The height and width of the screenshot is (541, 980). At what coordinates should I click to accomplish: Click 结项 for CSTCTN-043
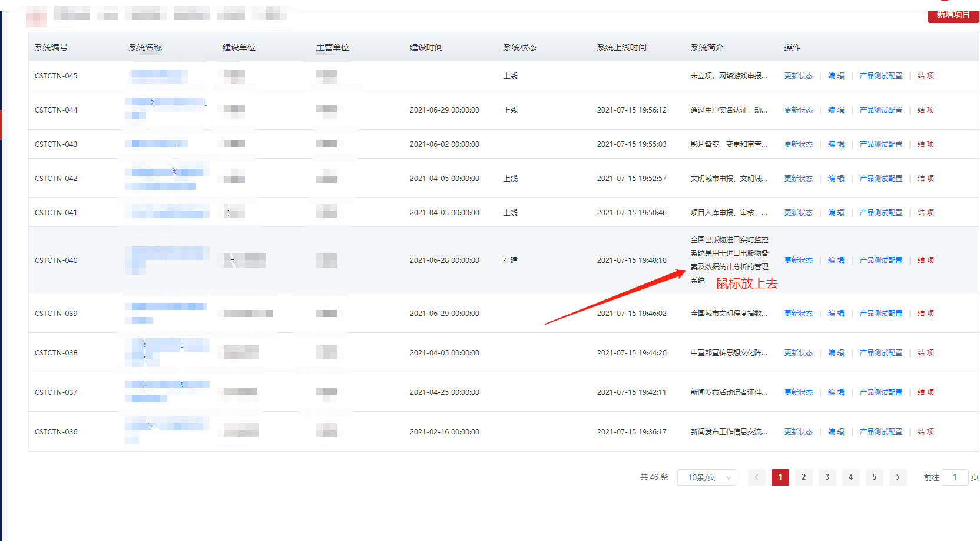pos(925,144)
